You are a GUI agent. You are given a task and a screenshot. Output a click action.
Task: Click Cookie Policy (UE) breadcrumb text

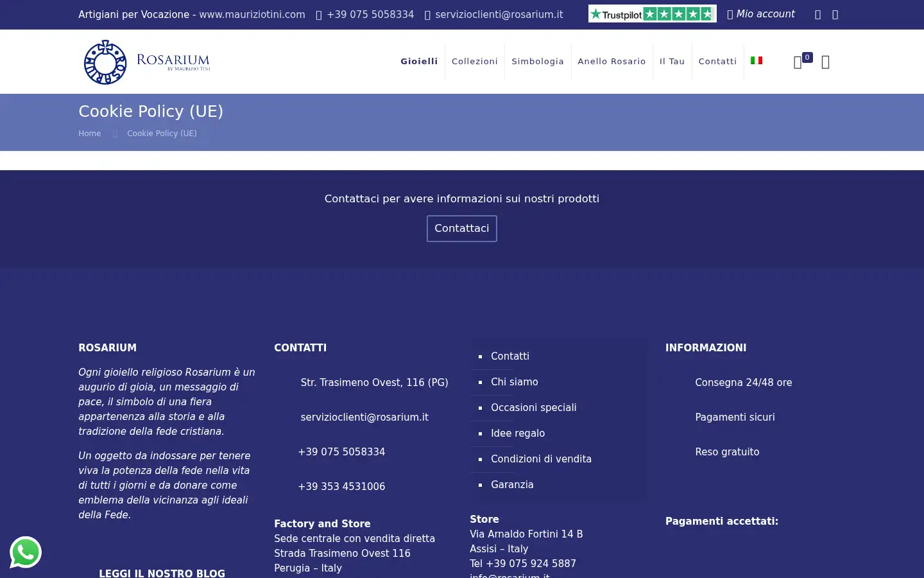(162, 134)
